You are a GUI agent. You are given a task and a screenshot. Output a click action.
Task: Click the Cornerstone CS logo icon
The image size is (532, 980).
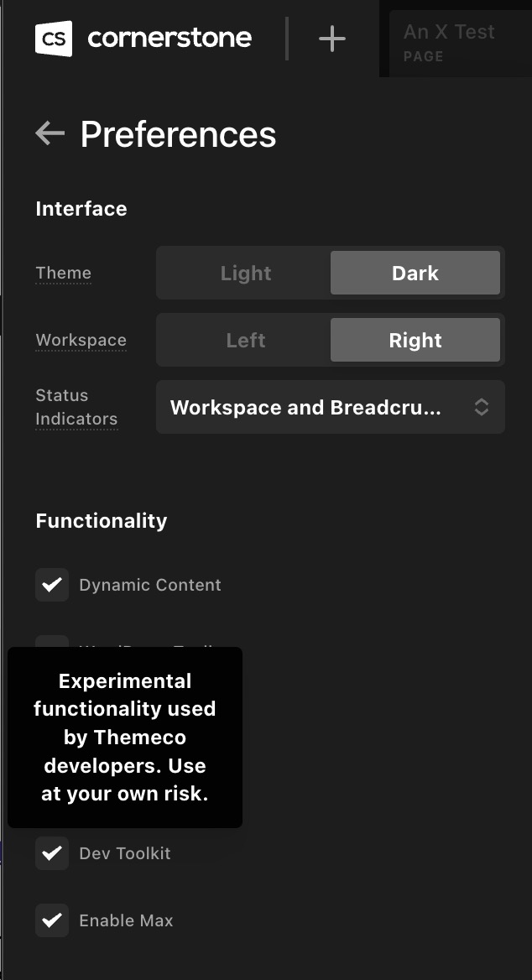(x=54, y=39)
